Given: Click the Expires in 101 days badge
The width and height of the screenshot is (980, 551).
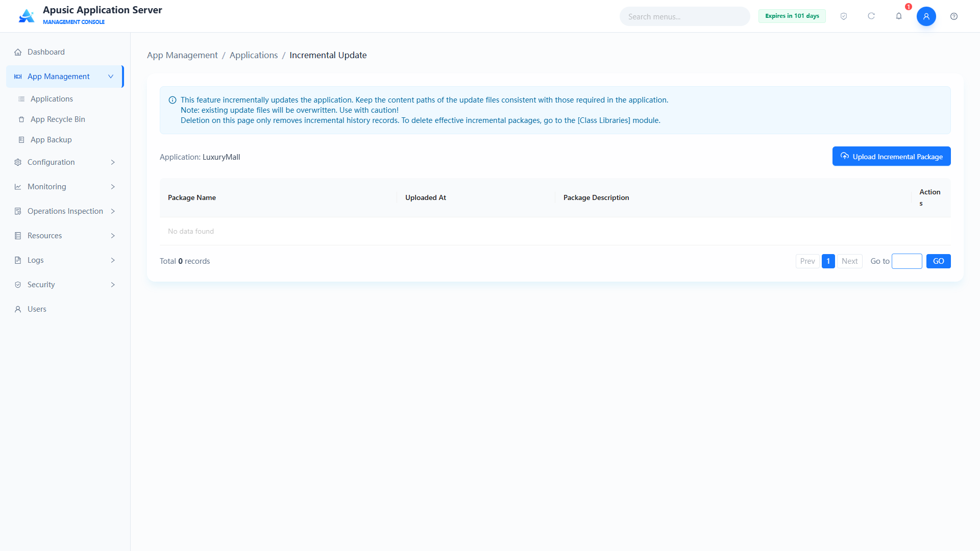Looking at the screenshot, I should [792, 16].
